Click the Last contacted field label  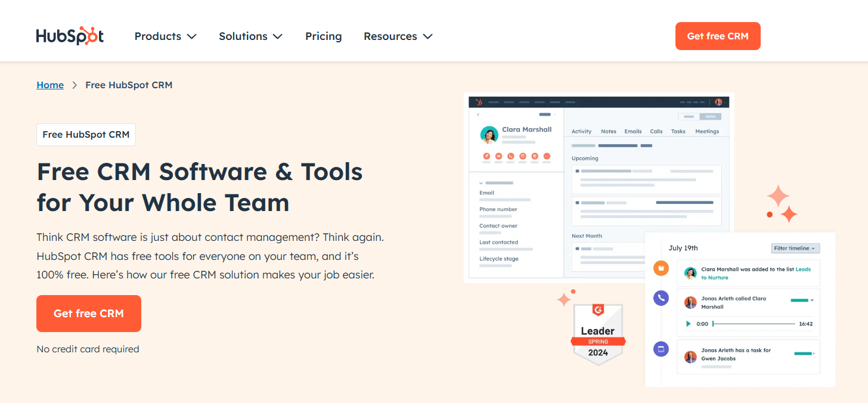pos(498,242)
